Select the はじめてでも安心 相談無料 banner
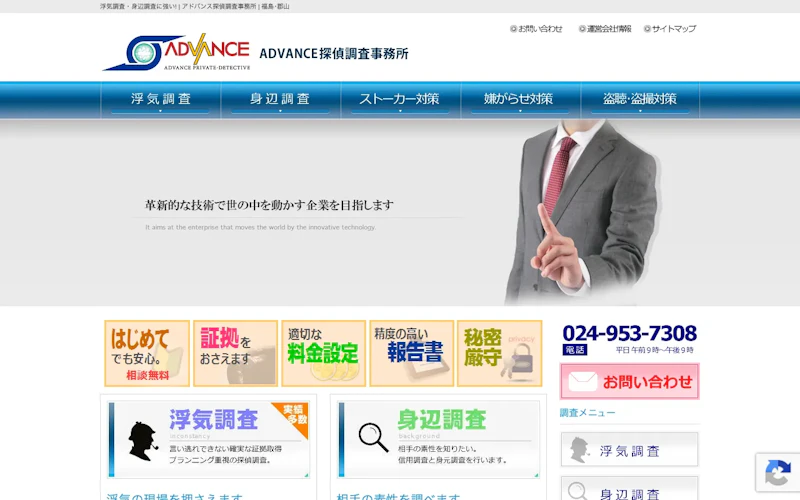 tap(147, 353)
